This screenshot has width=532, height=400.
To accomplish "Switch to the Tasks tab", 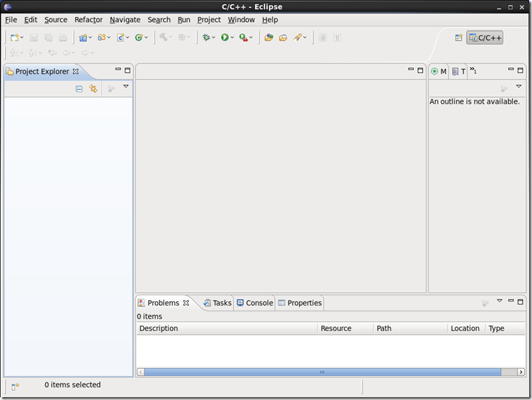I will tap(217, 303).
